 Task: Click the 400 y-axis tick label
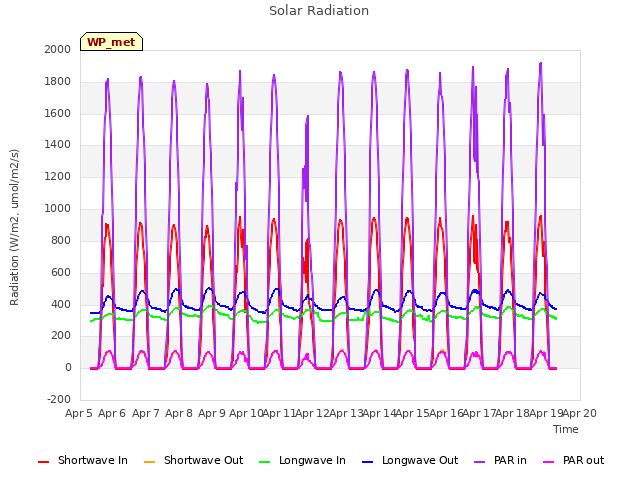pos(61,304)
